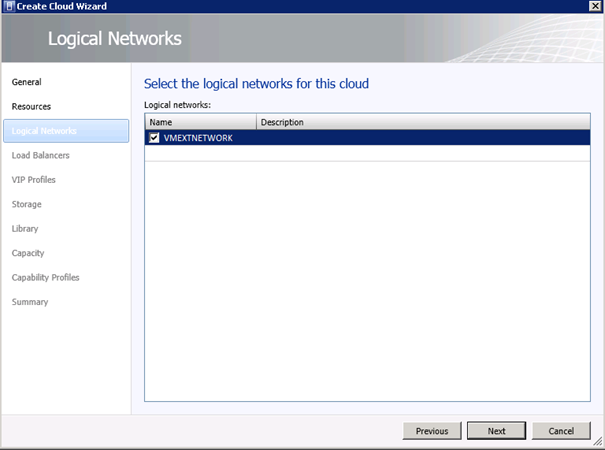Close the Create Cloud Wizard window
The width and height of the screenshot is (605, 450).
point(595,6)
